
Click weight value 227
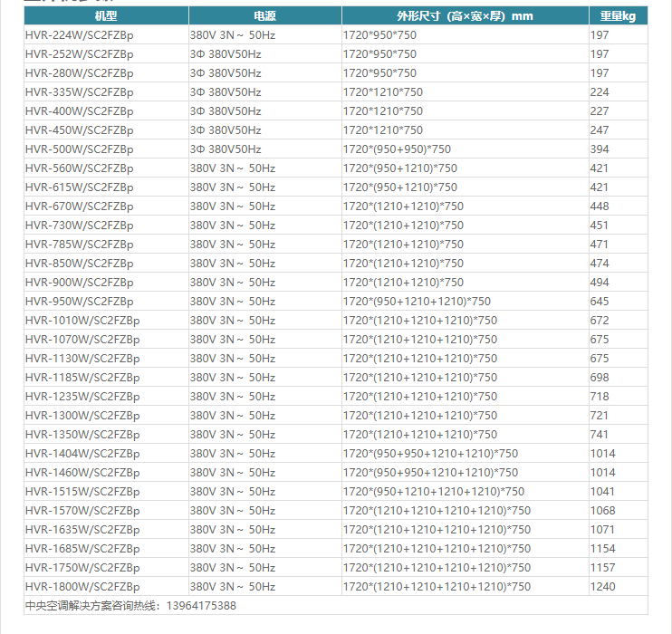600,111
